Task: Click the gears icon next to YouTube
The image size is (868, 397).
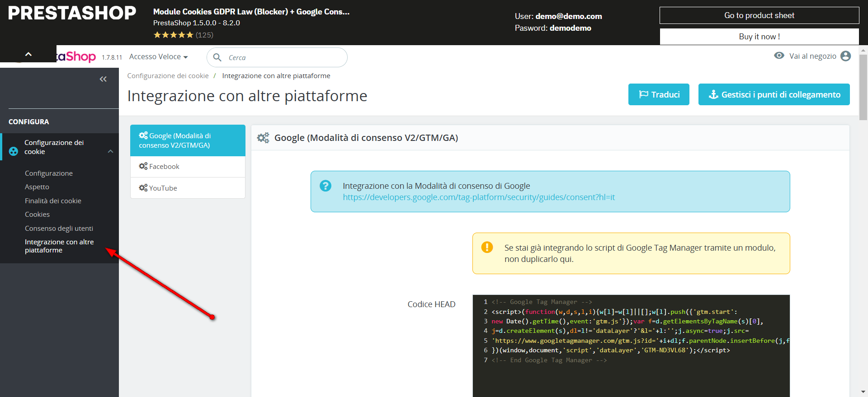Action: coord(143,188)
